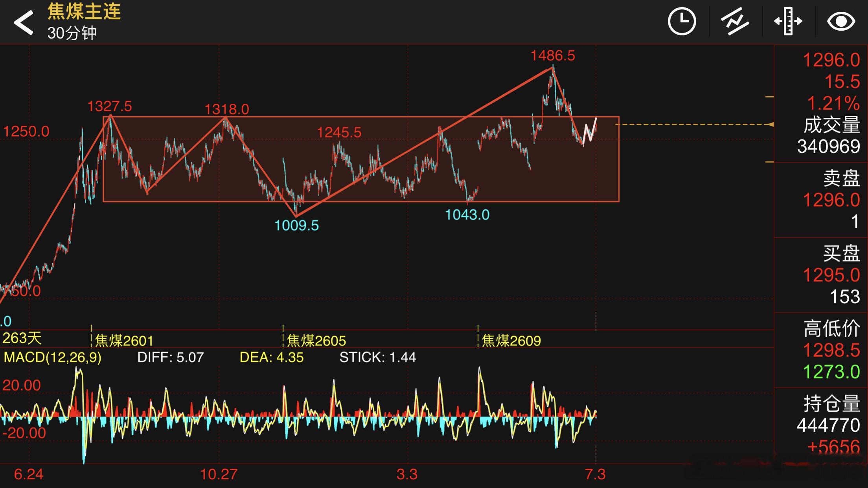Tap the 3.3 date on time axis
868x488 pixels.
click(x=407, y=474)
